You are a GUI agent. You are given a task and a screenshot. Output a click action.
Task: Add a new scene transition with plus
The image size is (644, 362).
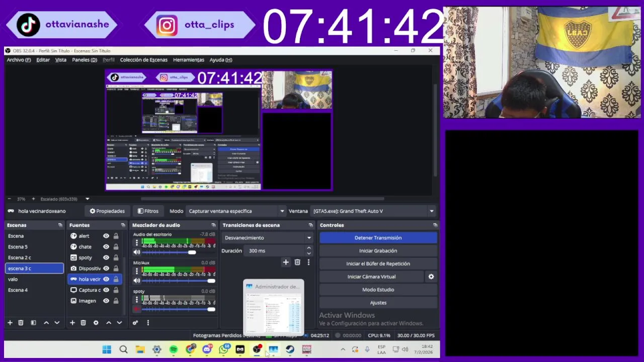(286, 262)
